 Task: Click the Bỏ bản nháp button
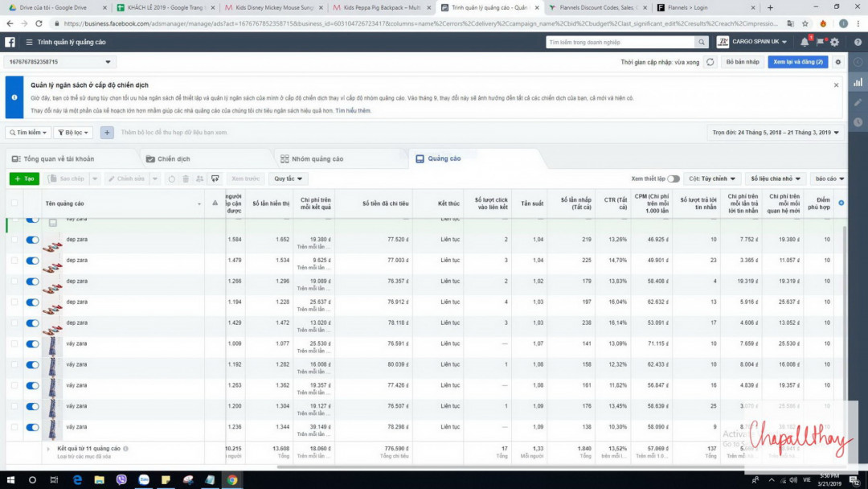tap(743, 62)
